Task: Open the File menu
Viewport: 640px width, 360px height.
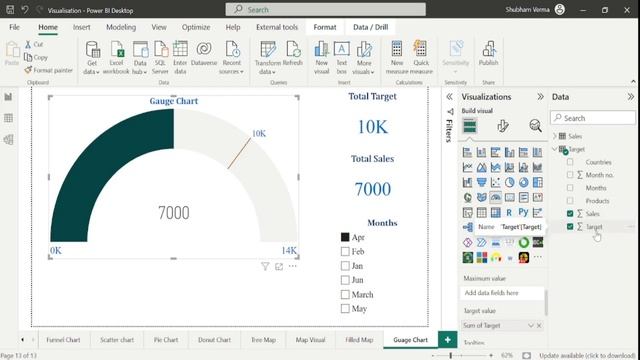Action: [x=14, y=27]
